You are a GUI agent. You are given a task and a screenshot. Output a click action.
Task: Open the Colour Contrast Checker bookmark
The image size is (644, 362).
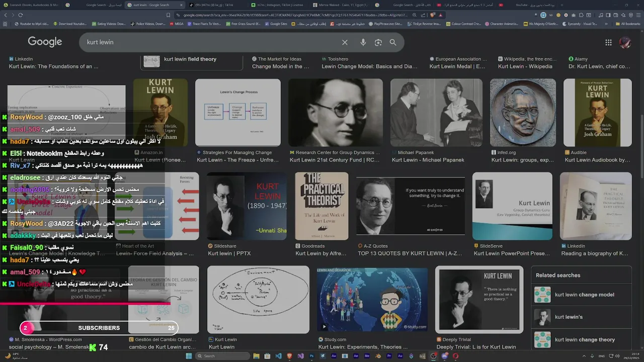[x=463, y=24]
